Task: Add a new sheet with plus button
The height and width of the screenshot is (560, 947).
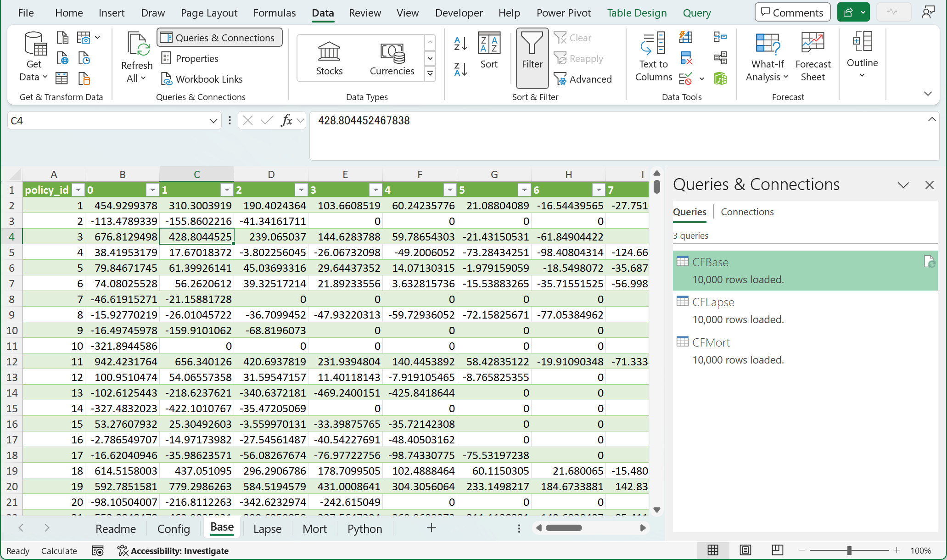Action: click(x=431, y=528)
